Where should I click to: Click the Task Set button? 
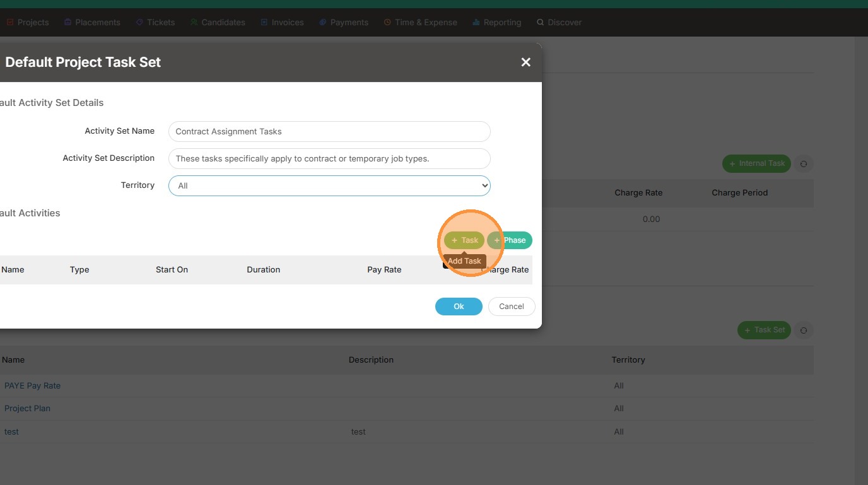(764, 330)
